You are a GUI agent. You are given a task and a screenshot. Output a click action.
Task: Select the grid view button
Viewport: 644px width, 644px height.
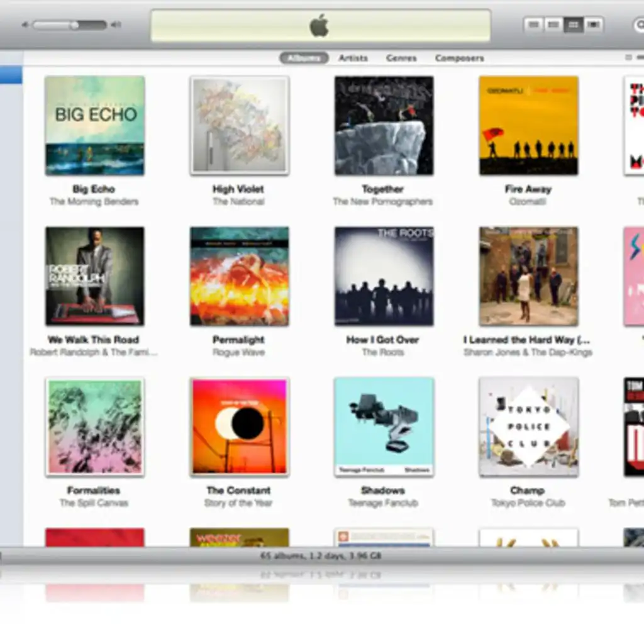pyautogui.click(x=573, y=25)
